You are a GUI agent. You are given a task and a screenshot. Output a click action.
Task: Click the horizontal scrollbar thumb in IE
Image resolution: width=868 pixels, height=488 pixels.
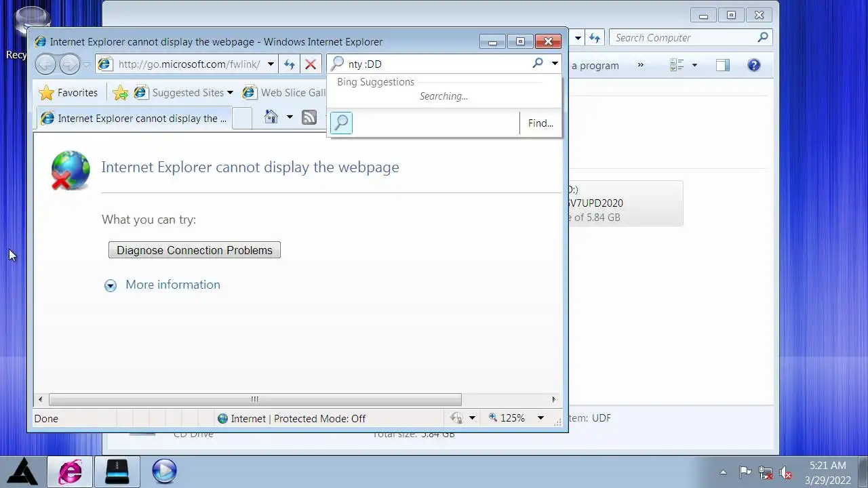click(255, 399)
